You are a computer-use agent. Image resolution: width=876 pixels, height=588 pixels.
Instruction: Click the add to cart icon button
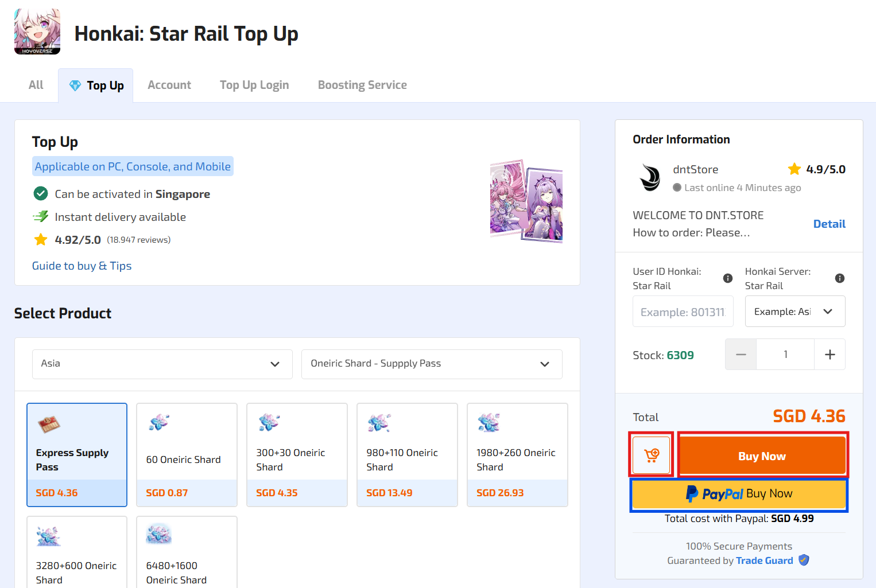(651, 455)
